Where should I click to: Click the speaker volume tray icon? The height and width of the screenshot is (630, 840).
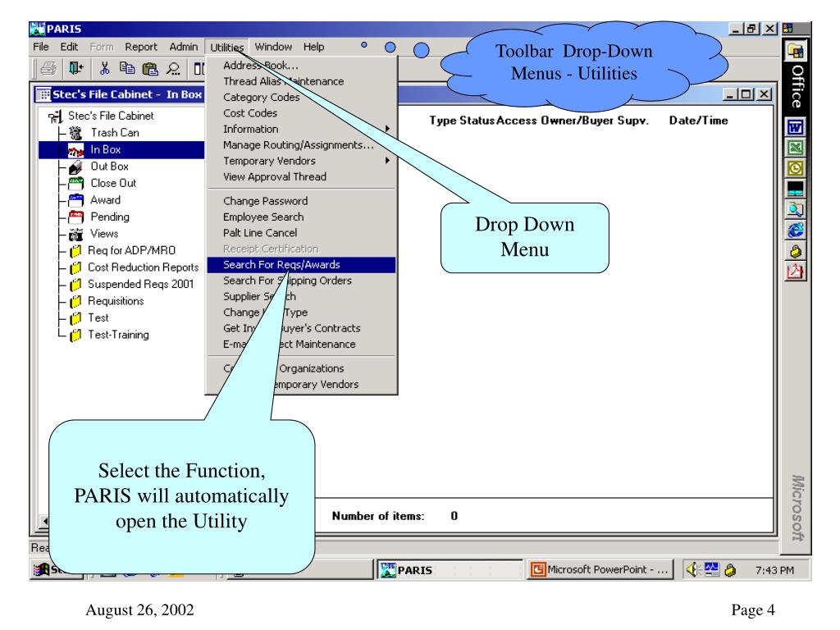(x=693, y=569)
